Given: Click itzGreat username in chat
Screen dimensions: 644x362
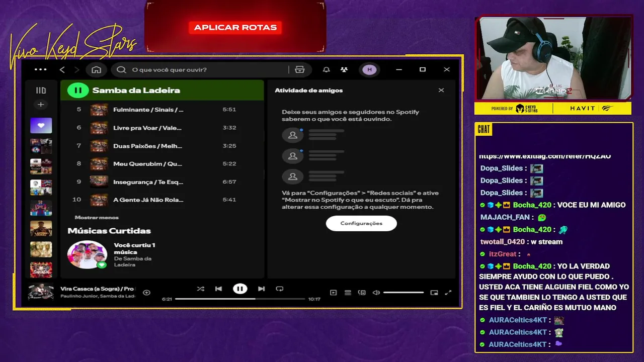Looking at the screenshot, I should (x=503, y=254).
